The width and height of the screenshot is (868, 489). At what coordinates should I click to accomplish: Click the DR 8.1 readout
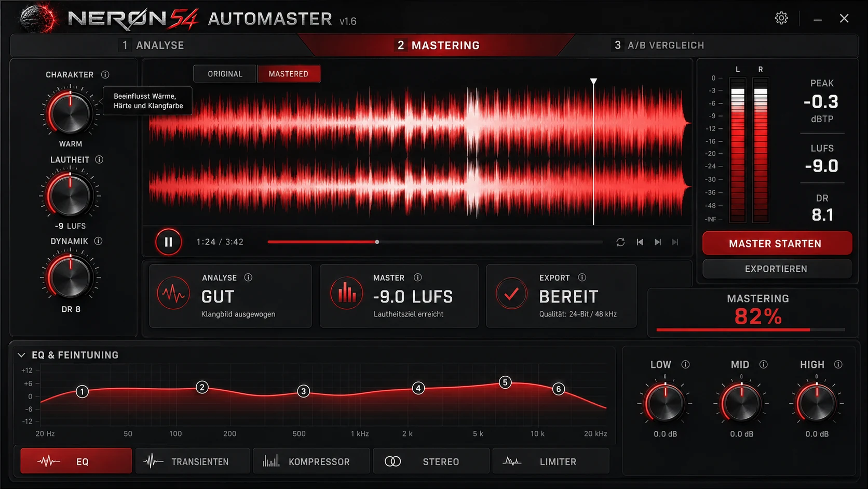tap(822, 208)
